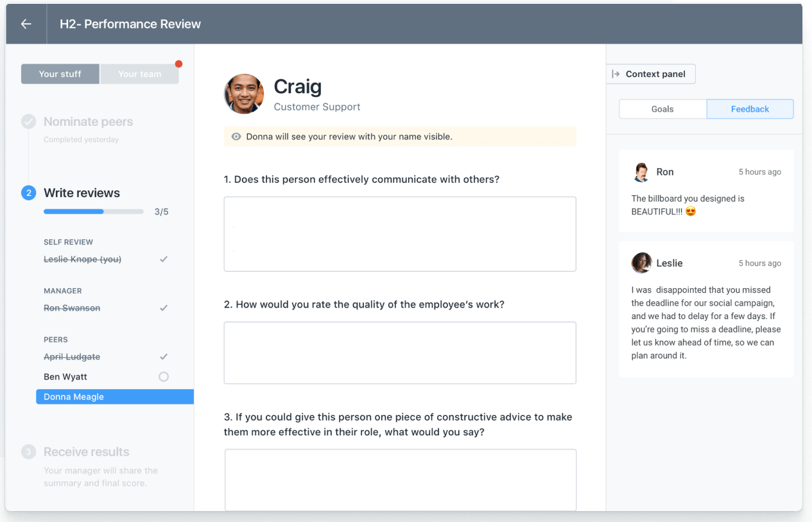
Task: Open the Receive results step
Action: (87, 451)
